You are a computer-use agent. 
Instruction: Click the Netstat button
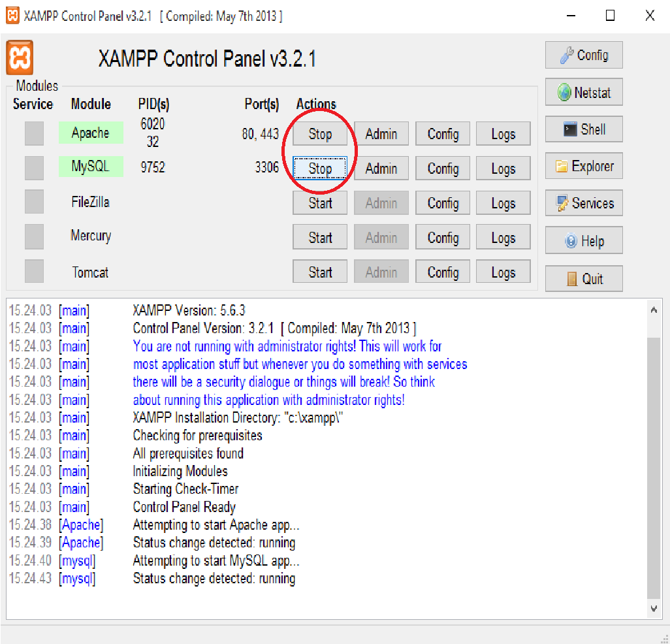583,91
